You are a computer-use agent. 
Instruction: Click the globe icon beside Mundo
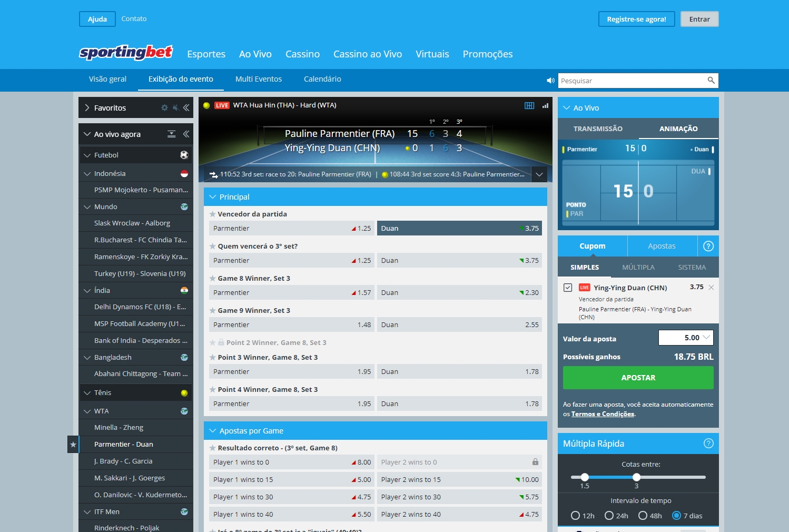tap(184, 206)
